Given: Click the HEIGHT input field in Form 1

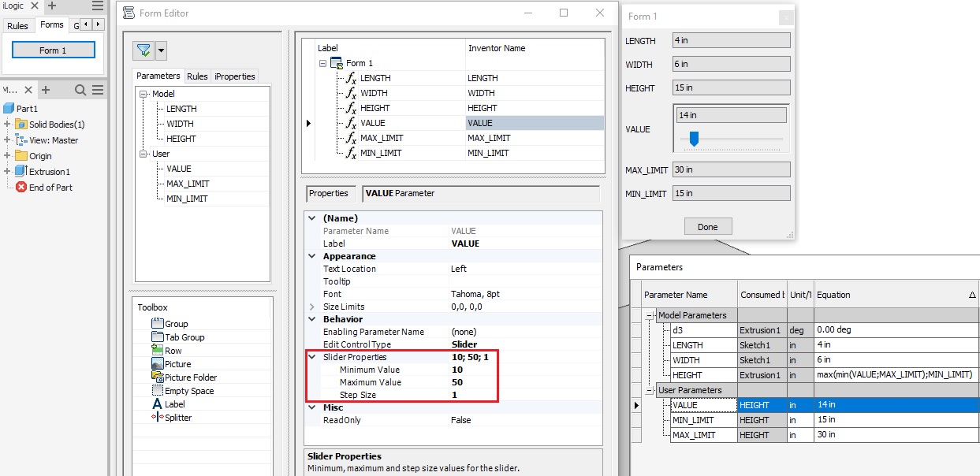Looking at the screenshot, I should (x=731, y=87).
